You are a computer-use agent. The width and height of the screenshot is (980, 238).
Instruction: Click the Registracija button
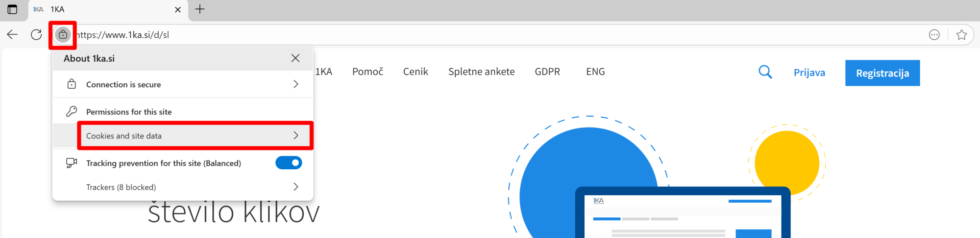pos(882,73)
